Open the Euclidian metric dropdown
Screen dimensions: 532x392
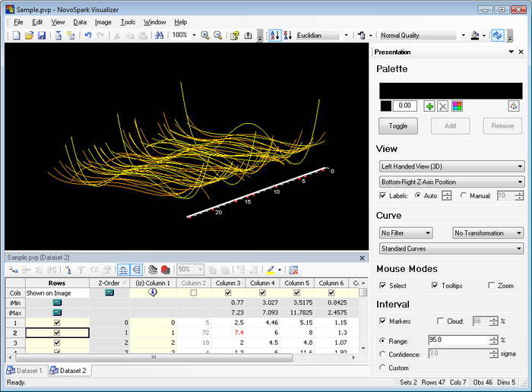coord(346,35)
